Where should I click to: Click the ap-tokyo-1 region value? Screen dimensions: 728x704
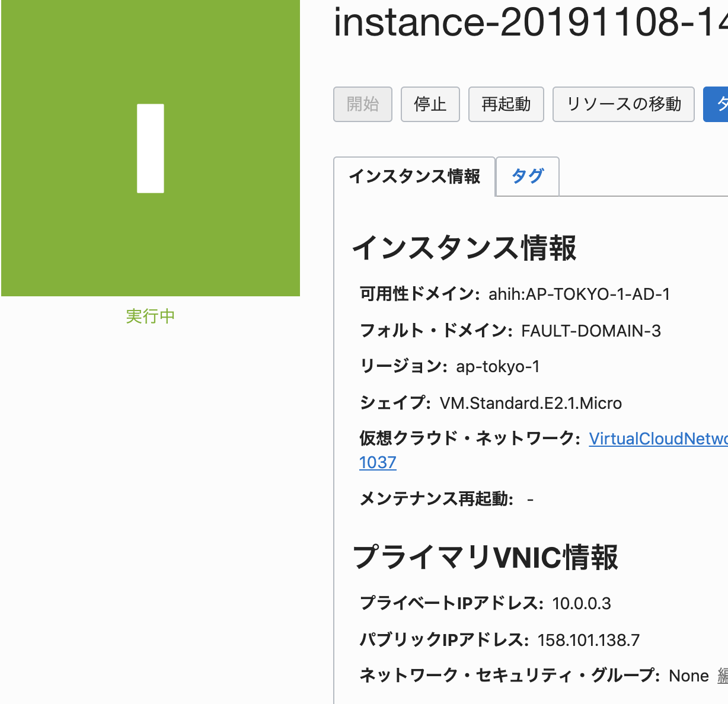tap(498, 367)
